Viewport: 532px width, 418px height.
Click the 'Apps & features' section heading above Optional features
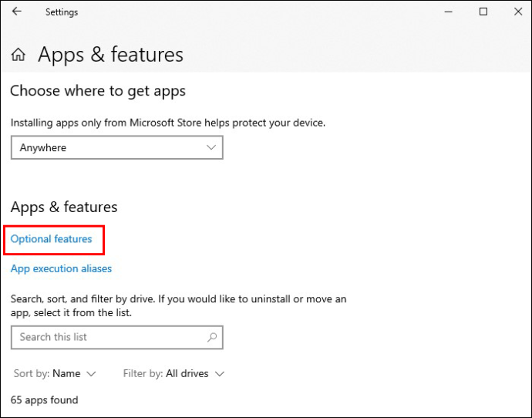64,207
